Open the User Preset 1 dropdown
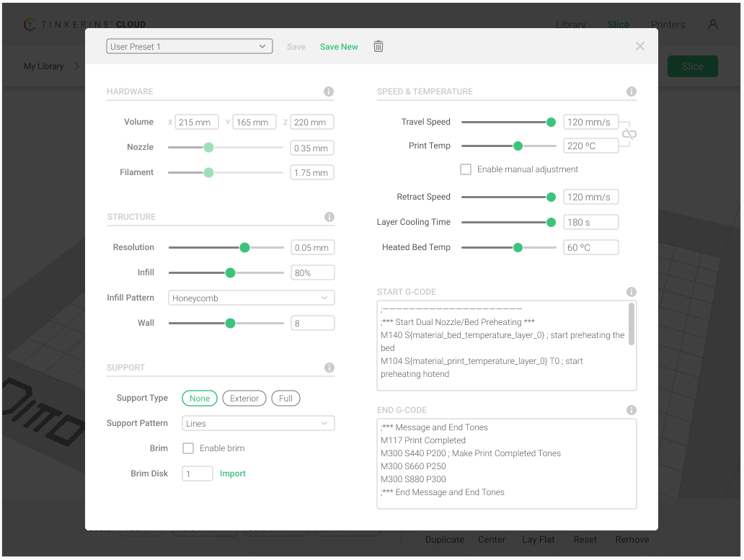Screen dimensions: 744x560 (x=190, y=46)
